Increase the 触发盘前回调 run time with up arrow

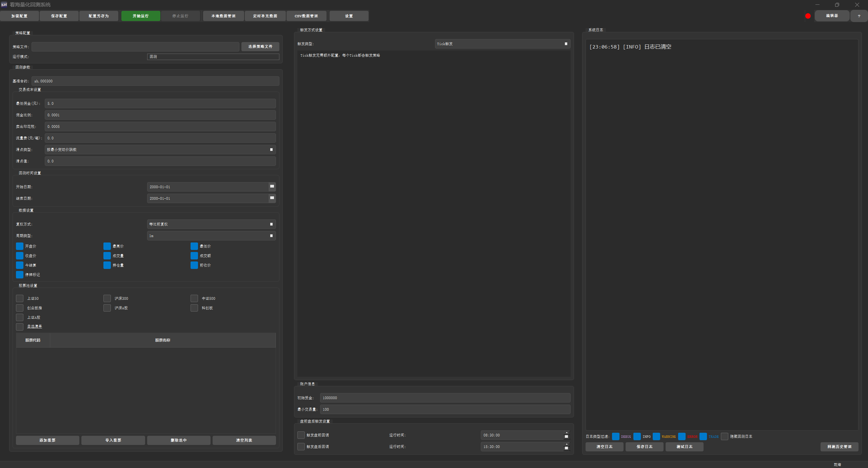tap(566, 433)
